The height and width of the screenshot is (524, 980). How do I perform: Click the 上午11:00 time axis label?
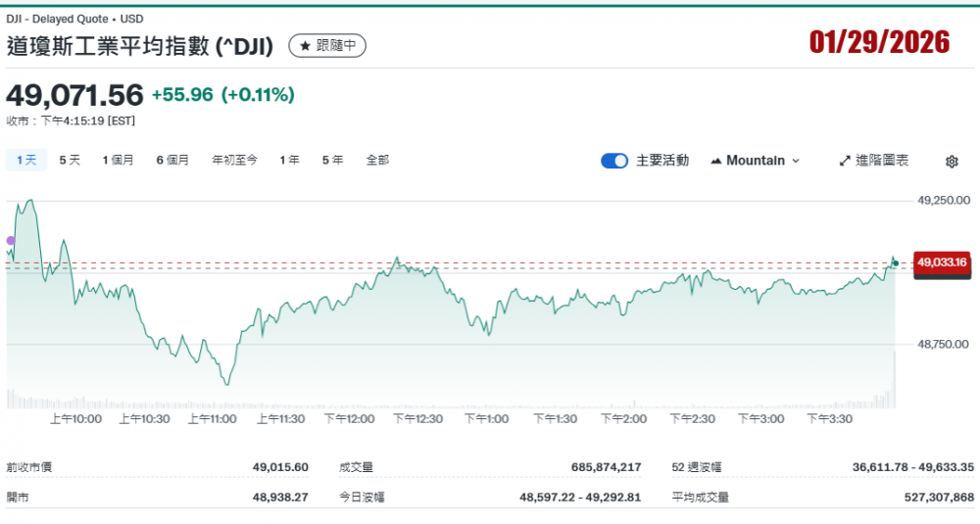(213, 419)
